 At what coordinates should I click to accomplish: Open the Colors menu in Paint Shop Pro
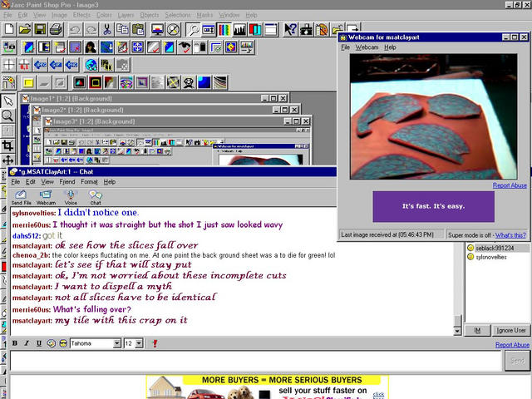[104, 15]
